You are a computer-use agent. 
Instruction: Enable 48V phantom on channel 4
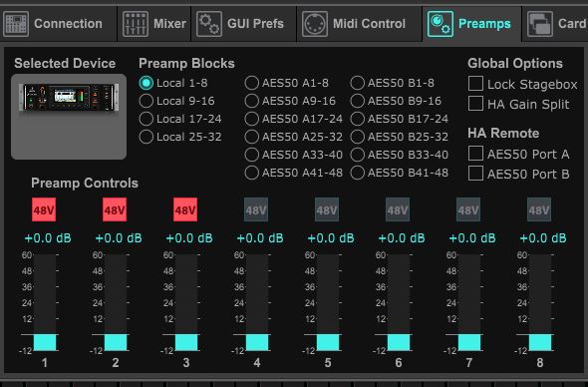256,209
